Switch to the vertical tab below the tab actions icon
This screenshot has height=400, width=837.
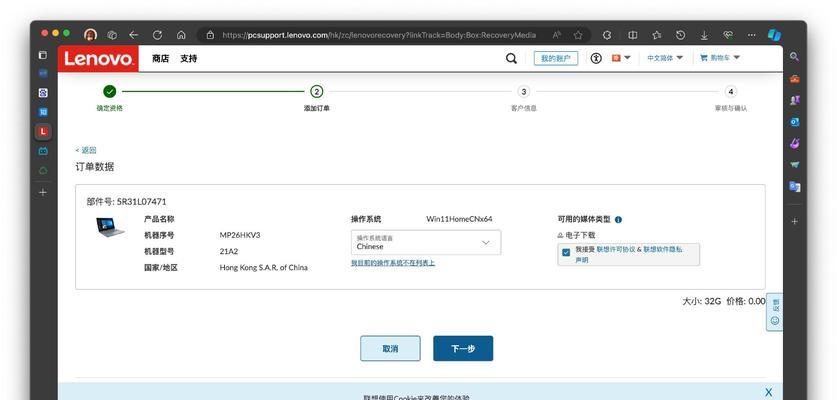click(x=43, y=73)
